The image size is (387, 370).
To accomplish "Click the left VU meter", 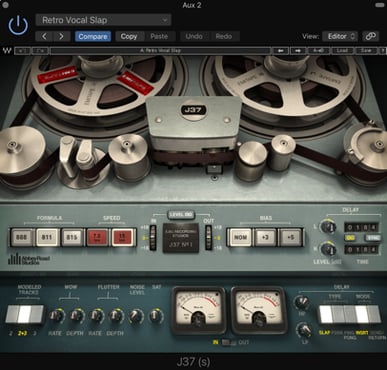I will [199, 310].
